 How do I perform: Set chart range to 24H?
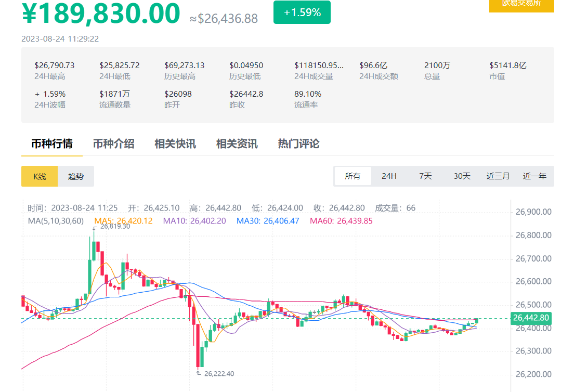coord(389,176)
